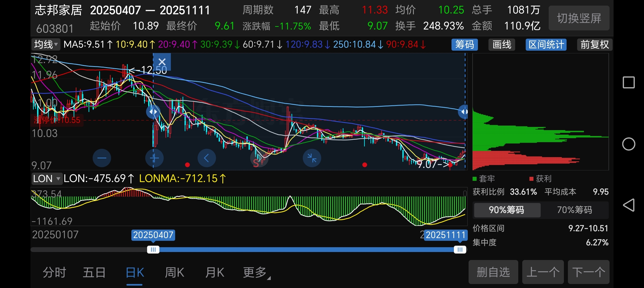Toggle the 区间统计 interval statistics mode

[546, 45]
